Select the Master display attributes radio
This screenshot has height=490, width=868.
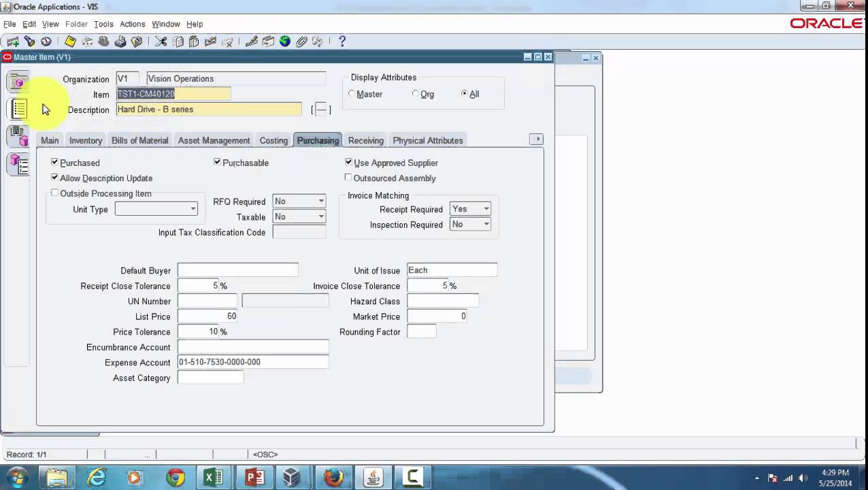tap(352, 94)
